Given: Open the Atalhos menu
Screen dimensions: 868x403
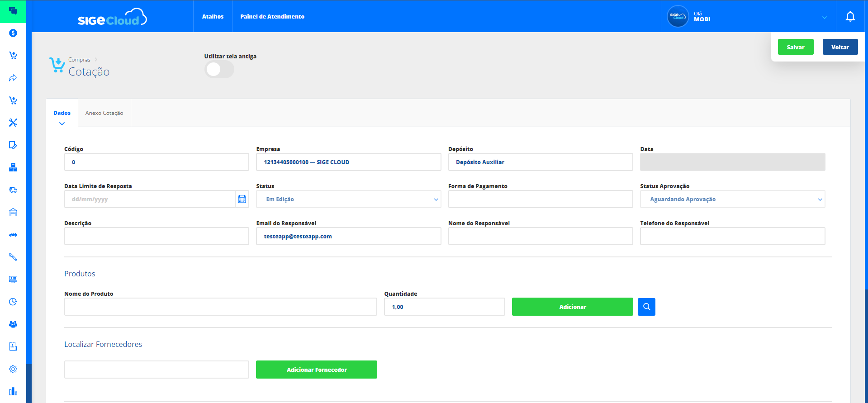Looking at the screenshot, I should pyautogui.click(x=213, y=17).
